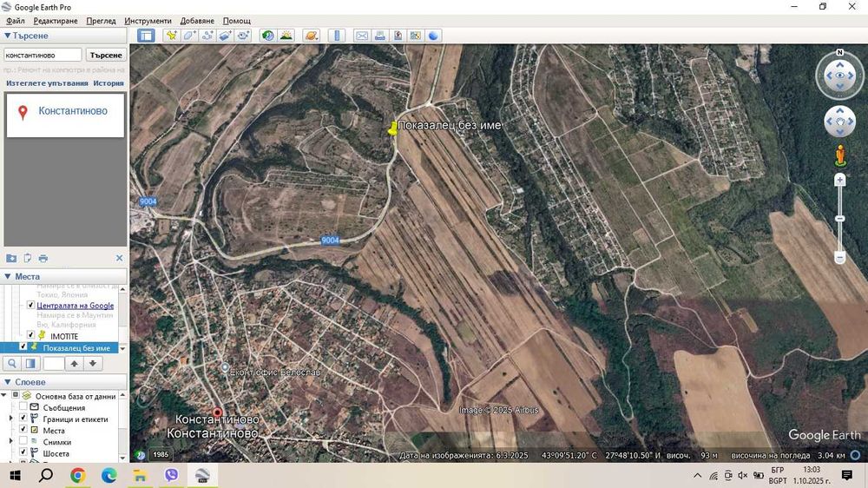Expand the Снимки tree node

[11, 441]
